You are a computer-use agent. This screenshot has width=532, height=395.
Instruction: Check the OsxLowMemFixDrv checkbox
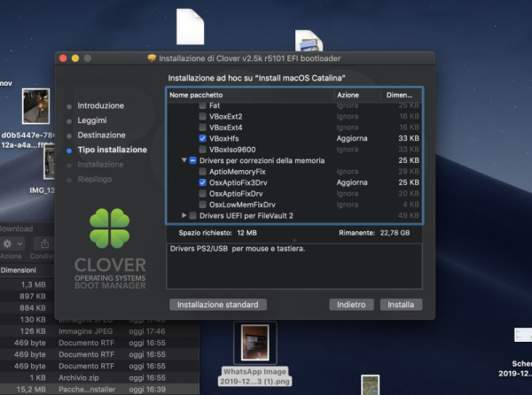point(202,205)
